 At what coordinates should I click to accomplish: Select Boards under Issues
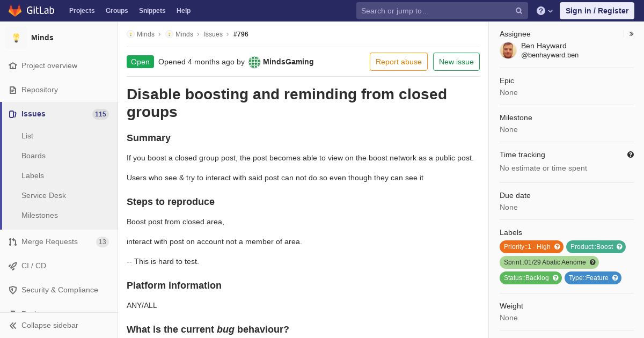point(33,156)
